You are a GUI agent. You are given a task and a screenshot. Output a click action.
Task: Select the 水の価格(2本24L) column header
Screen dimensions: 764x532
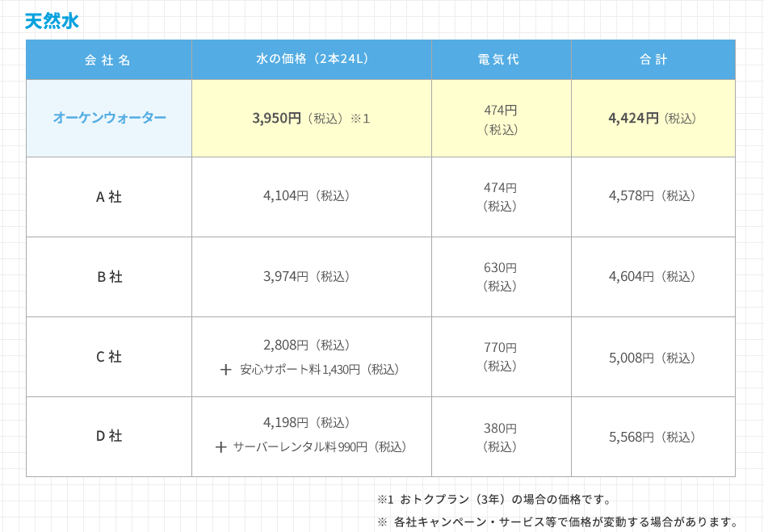312,60
